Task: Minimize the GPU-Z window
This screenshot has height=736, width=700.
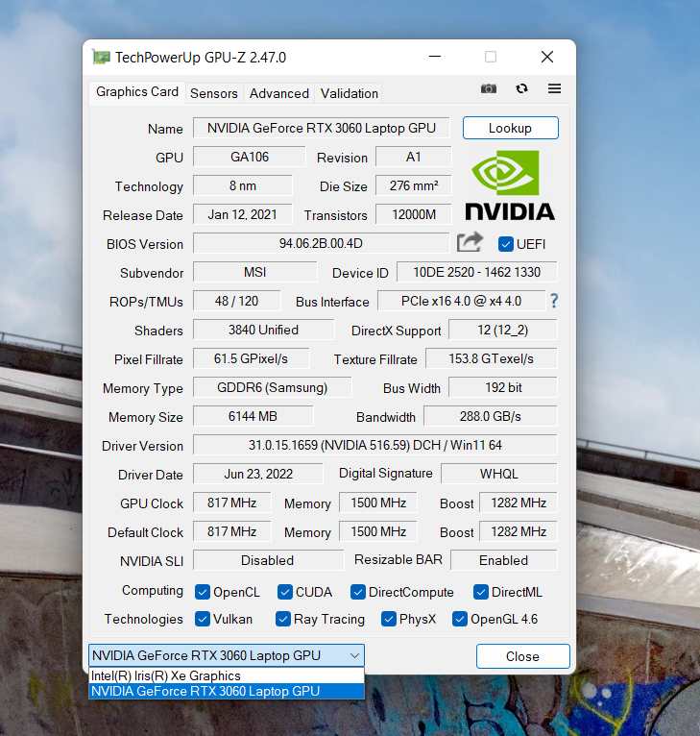Action: (x=435, y=57)
